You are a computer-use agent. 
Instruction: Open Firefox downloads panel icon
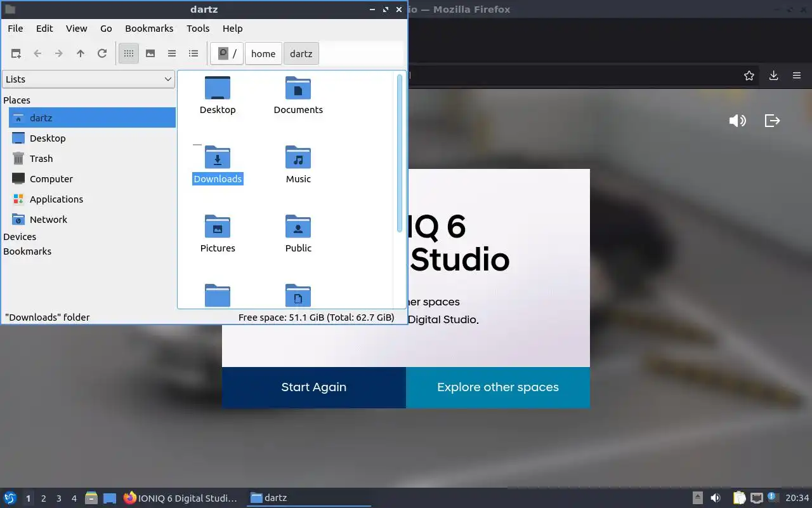(x=773, y=76)
